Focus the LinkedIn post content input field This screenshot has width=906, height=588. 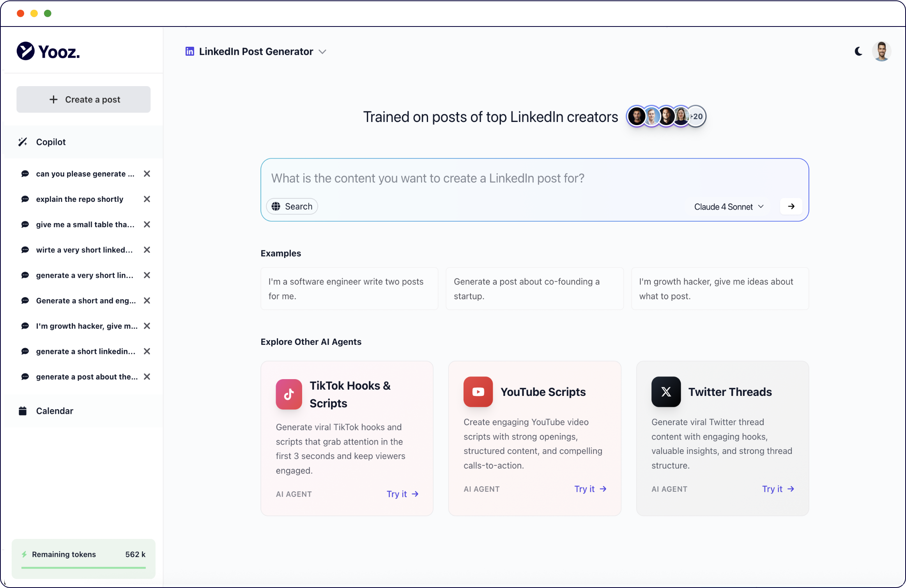(x=534, y=178)
